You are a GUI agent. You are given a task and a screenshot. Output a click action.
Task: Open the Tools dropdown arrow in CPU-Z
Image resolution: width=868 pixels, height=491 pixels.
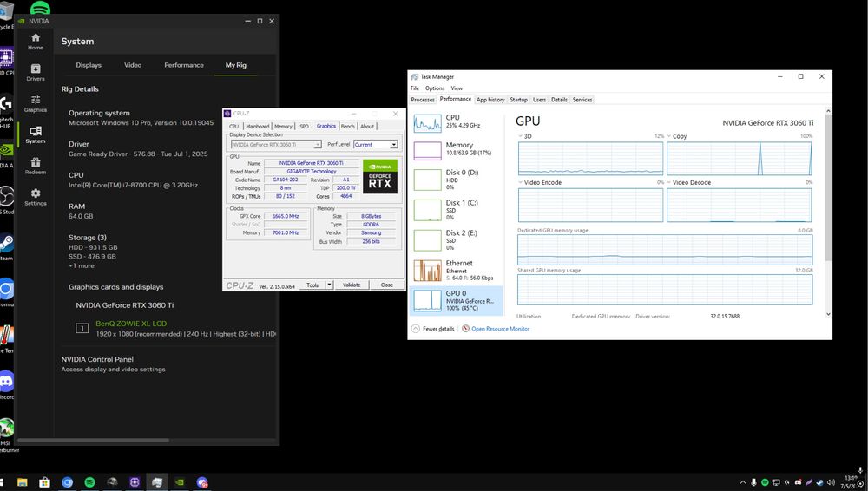329,285
